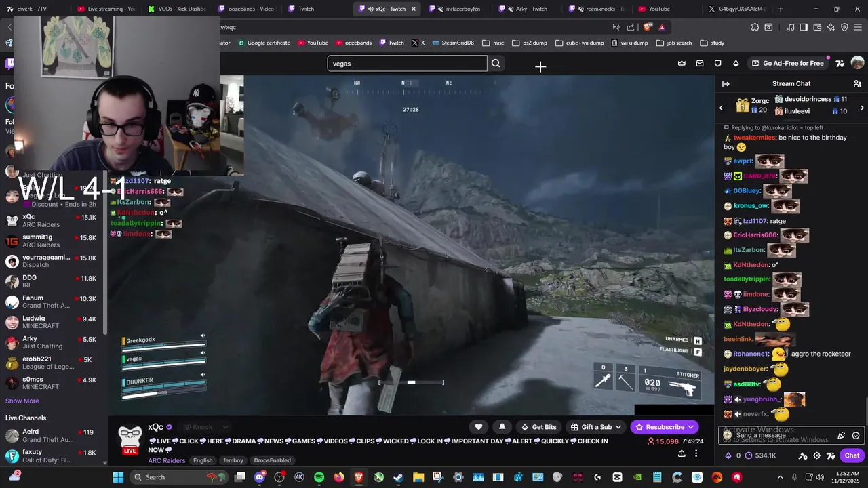Open the job search bookmarks folder
The width and height of the screenshot is (868, 488).
coord(674,43)
